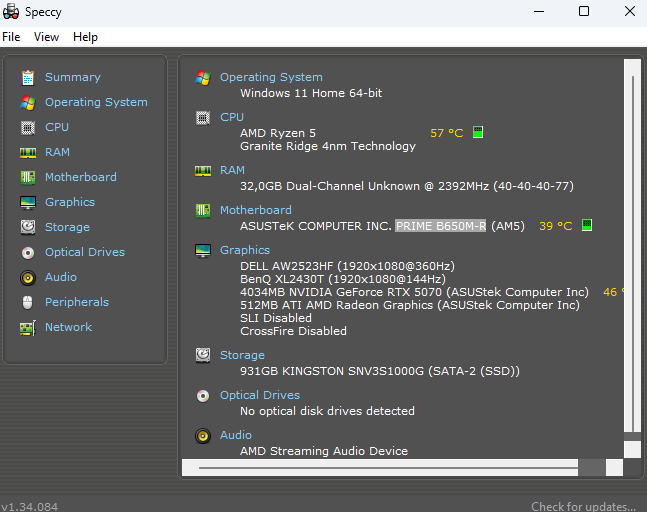Click the CPU heading link in summary
This screenshot has height=512, width=647.
click(x=232, y=117)
